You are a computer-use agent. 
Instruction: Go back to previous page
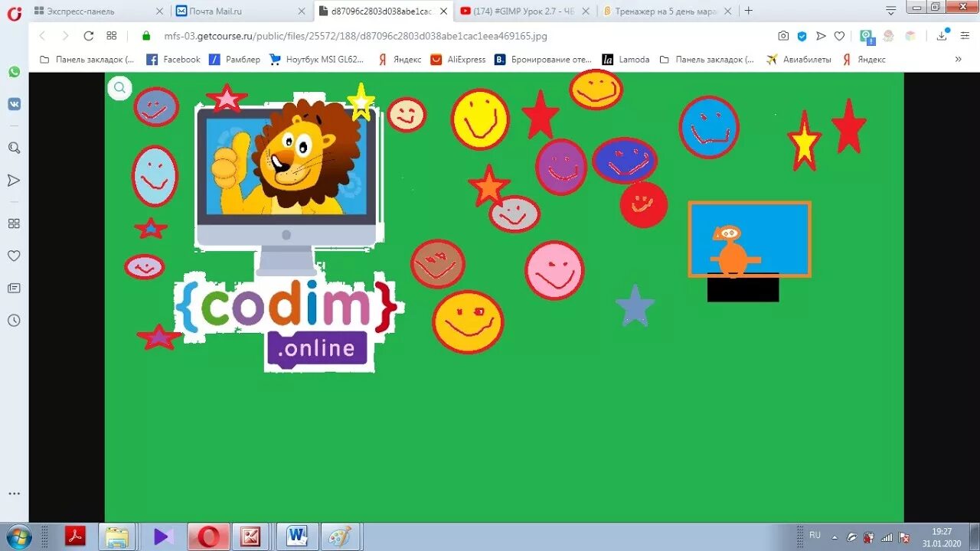tap(42, 36)
